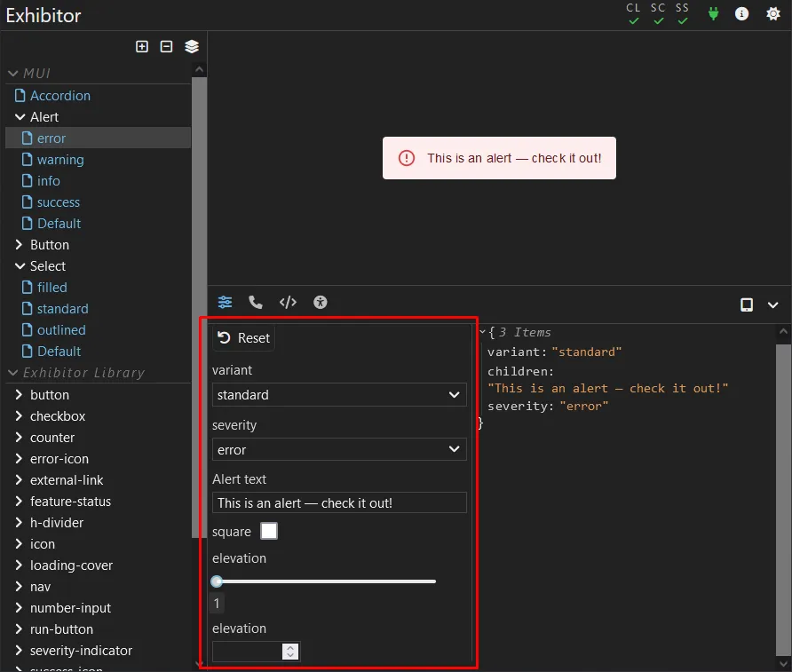Open the info icon in header
This screenshot has height=672, width=792.
click(x=741, y=13)
